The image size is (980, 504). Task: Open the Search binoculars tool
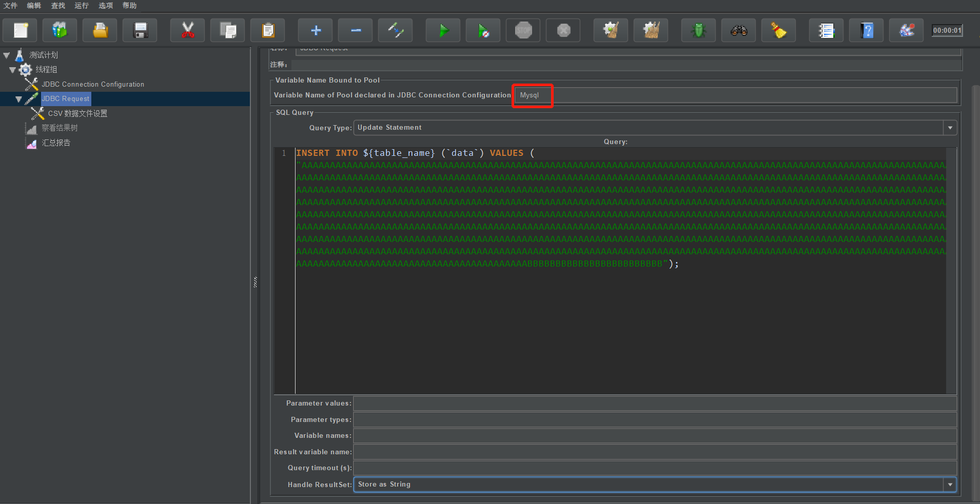[739, 31]
